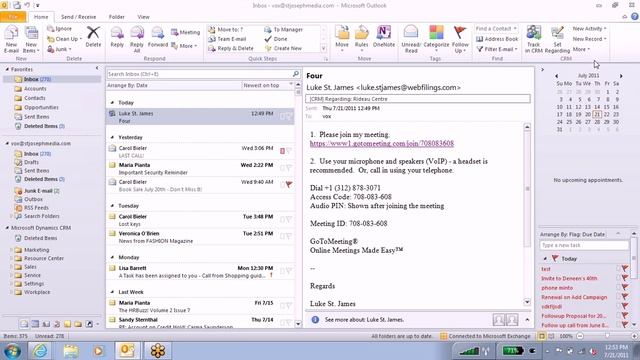Viewport: 640px width, 360px height.
Task: Switch to the Folder tab
Action: [116, 17]
